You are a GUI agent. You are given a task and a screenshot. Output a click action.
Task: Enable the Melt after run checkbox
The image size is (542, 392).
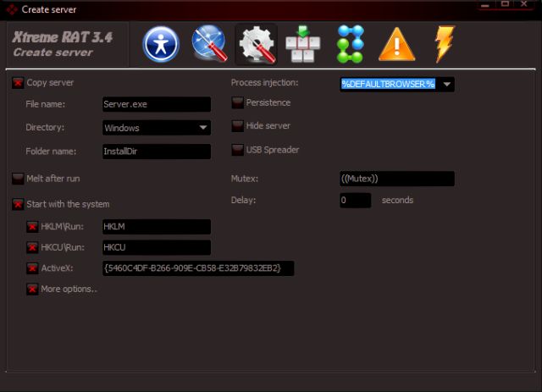point(18,179)
